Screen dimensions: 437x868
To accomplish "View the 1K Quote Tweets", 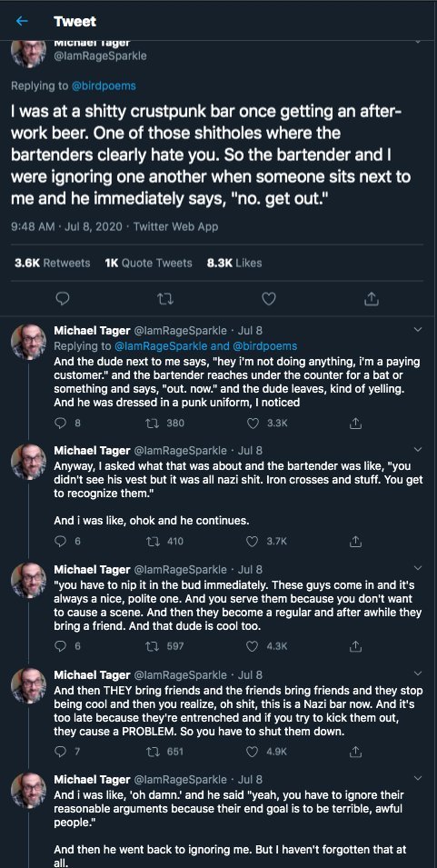I will click(148, 264).
